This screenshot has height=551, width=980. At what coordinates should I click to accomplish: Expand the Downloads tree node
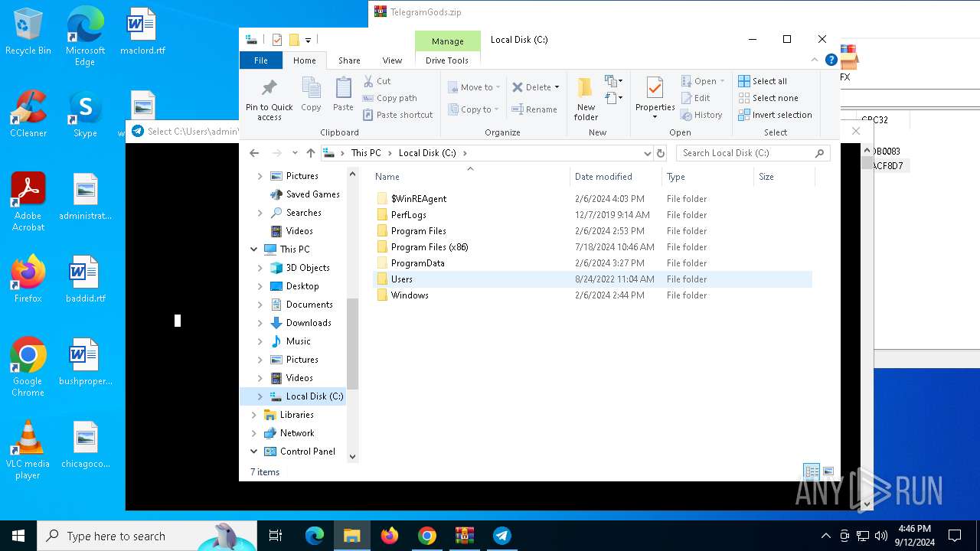(x=260, y=323)
